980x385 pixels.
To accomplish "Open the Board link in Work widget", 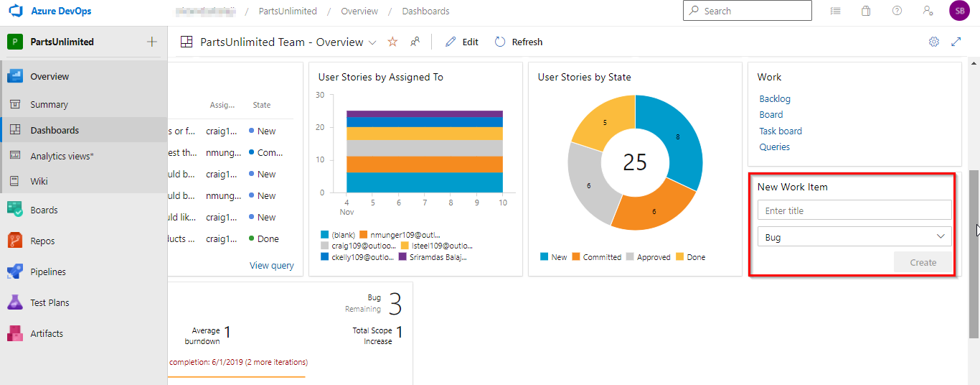I will 771,115.
